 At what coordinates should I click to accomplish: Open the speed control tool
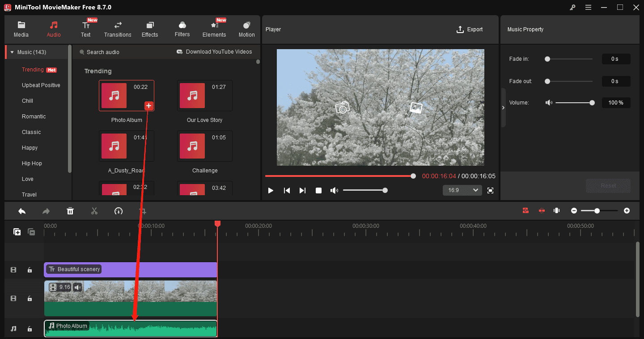point(119,211)
